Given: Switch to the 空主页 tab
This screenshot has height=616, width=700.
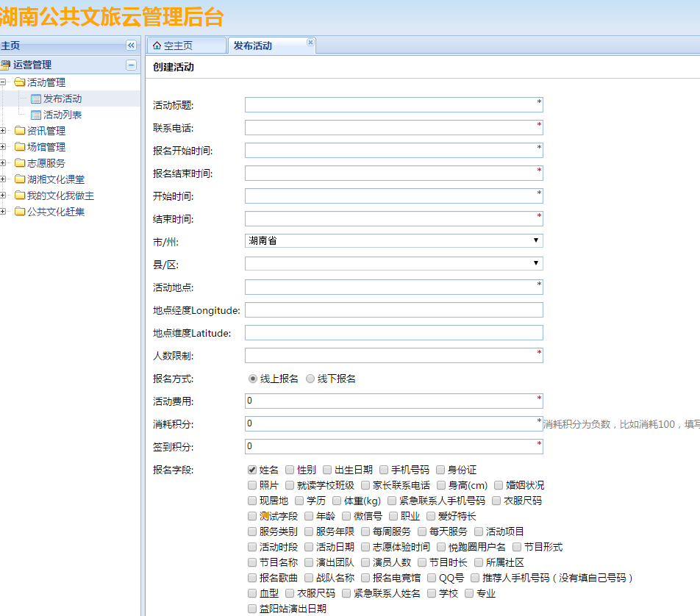Looking at the screenshot, I should pyautogui.click(x=185, y=46).
